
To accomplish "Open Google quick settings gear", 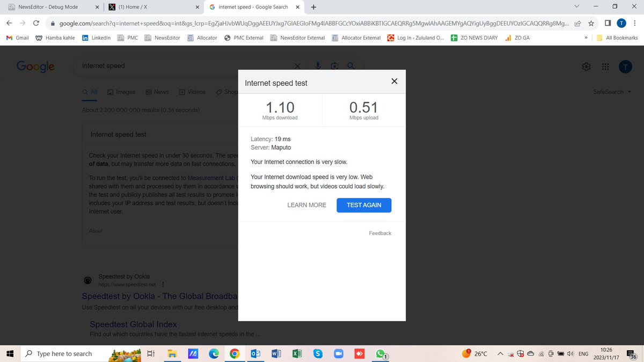I will pyautogui.click(x=587, y=67).
